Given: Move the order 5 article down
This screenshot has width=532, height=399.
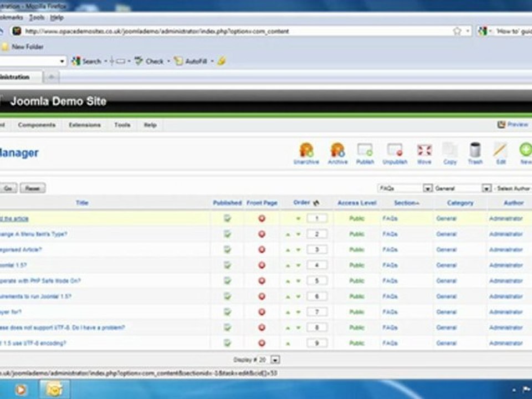Looking at the screenshot, I should 298,281.
